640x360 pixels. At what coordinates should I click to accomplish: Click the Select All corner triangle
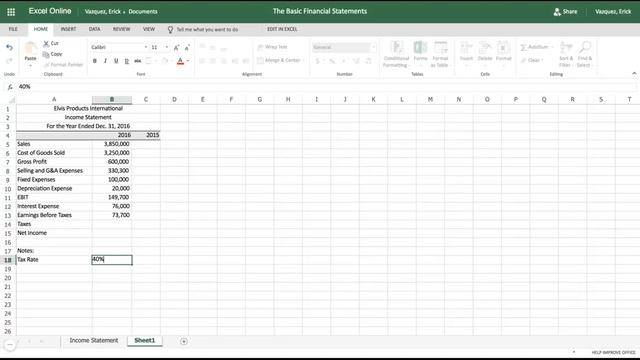pyautogui.click(x=11, y=100)
